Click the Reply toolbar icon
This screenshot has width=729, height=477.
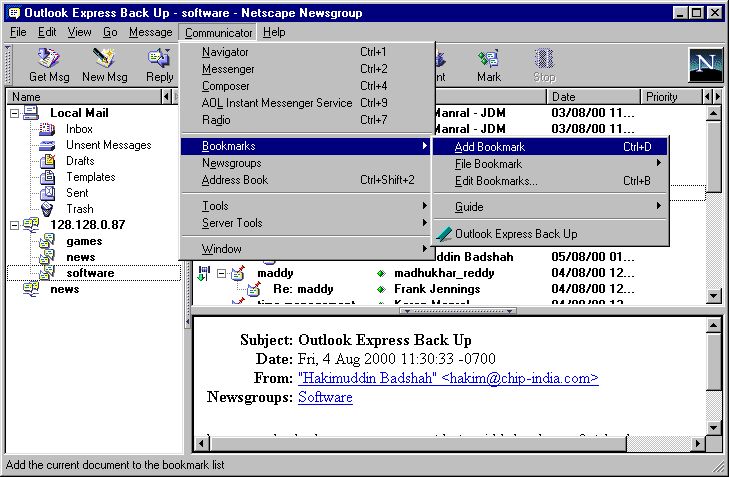(x=159, y=58)
